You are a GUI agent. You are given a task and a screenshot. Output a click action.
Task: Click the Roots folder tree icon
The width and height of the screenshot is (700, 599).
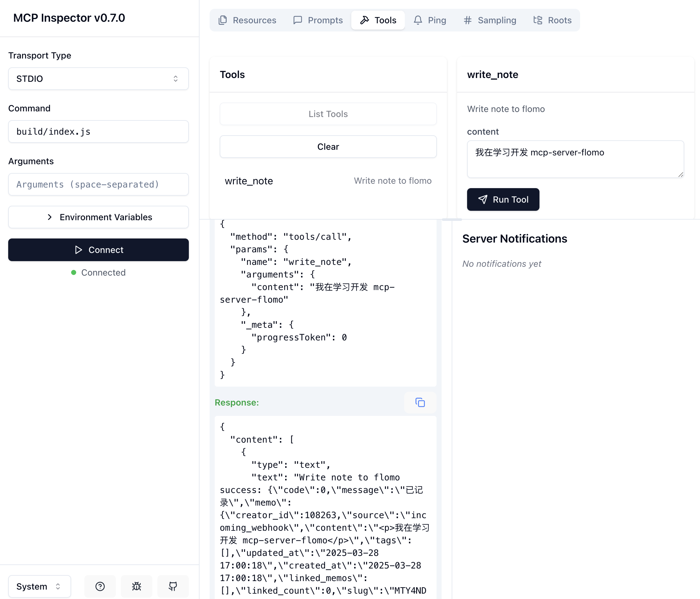click(538, 20)
